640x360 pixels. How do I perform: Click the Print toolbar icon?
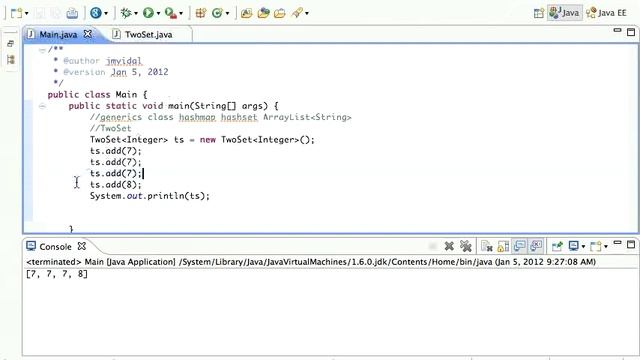pos(72,13)
